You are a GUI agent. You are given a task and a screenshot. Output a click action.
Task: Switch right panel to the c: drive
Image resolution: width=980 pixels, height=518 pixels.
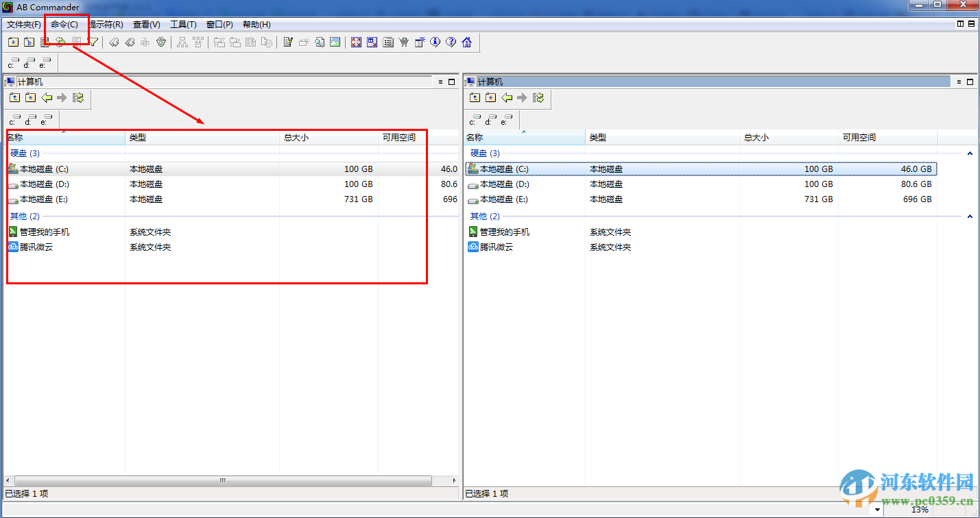pos(475,120)
